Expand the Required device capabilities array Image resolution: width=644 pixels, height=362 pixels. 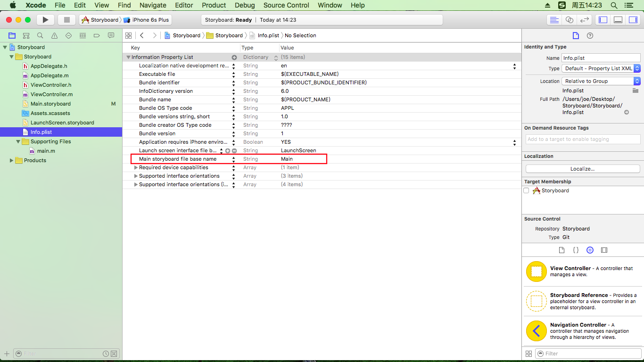pyautogui.click(x=136, y=167)
